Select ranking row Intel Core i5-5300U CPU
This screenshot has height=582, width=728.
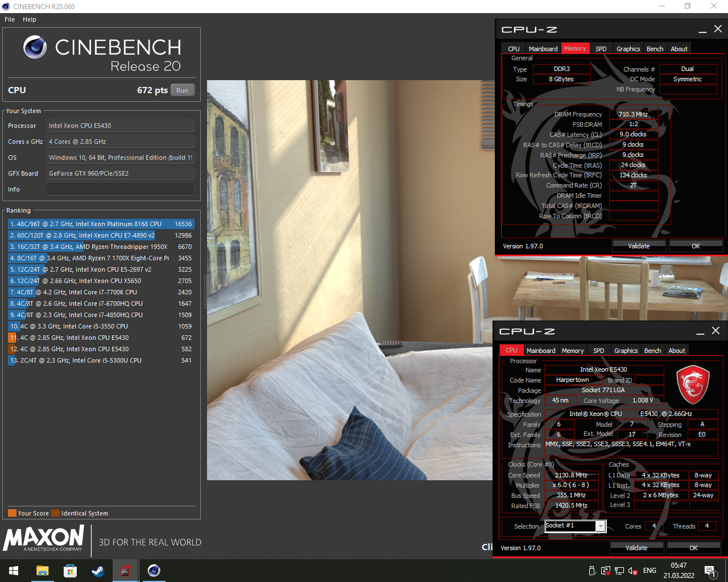pyautogui.click(x=101, y=360)
